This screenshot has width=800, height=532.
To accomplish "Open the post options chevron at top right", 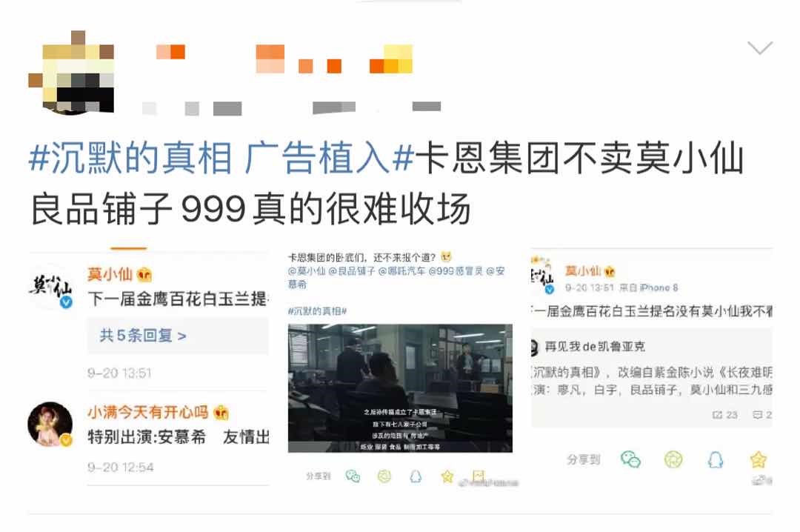I will click(x=760, y=47).
